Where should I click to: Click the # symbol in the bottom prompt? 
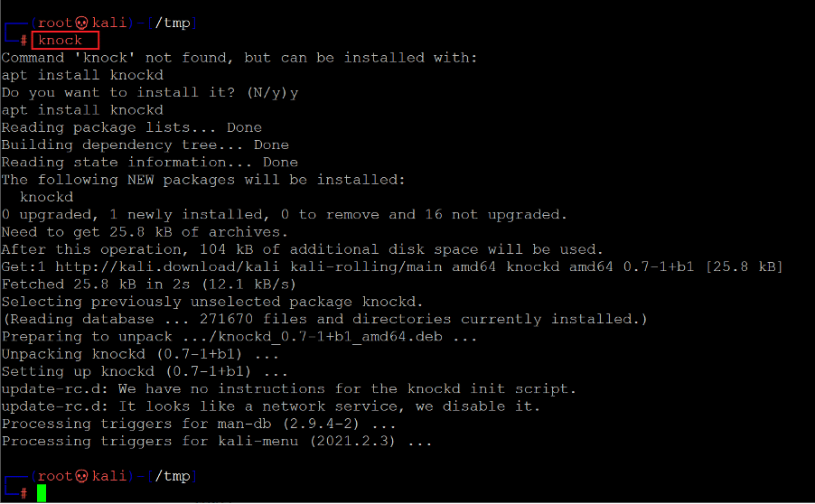tap(23, 493)
